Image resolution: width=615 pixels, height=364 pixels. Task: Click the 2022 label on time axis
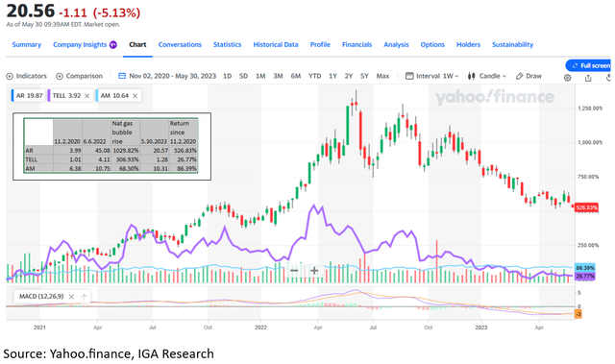pos(260,328)
